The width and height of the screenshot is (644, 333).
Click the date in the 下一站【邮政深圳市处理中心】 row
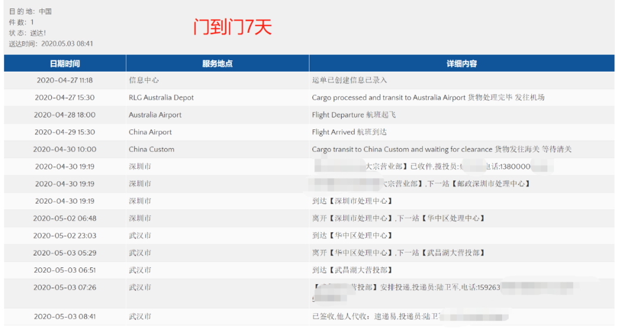tap(65, 184)
